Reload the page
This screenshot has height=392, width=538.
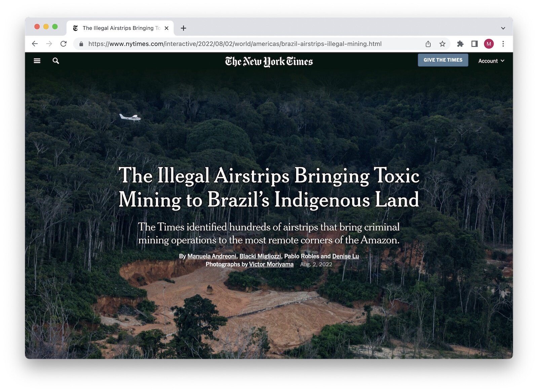[x=64, y=44]
